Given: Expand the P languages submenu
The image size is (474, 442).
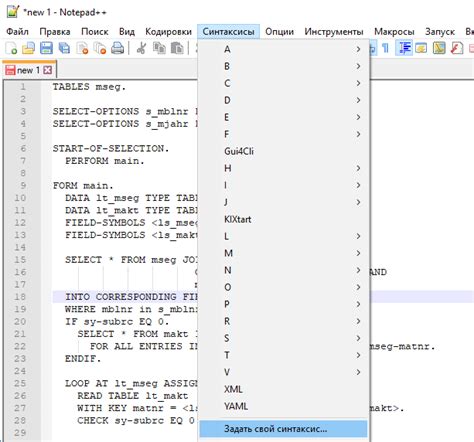Looking at the screenshot, I should 283,304.
